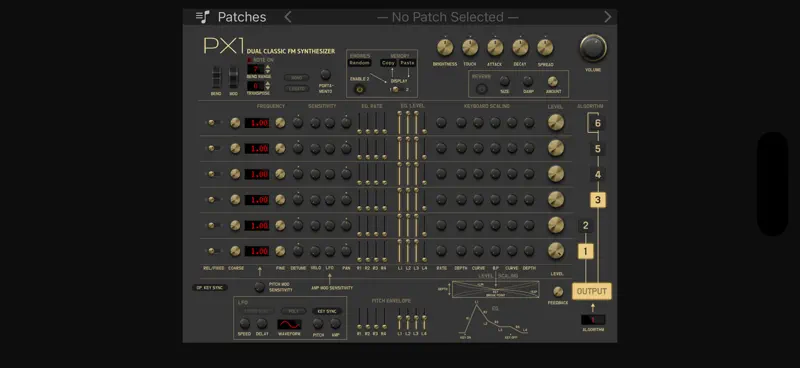Click the 'No Patch Selected' patch name
Viewport: 800px width, 368px height.
coord(447,17)
